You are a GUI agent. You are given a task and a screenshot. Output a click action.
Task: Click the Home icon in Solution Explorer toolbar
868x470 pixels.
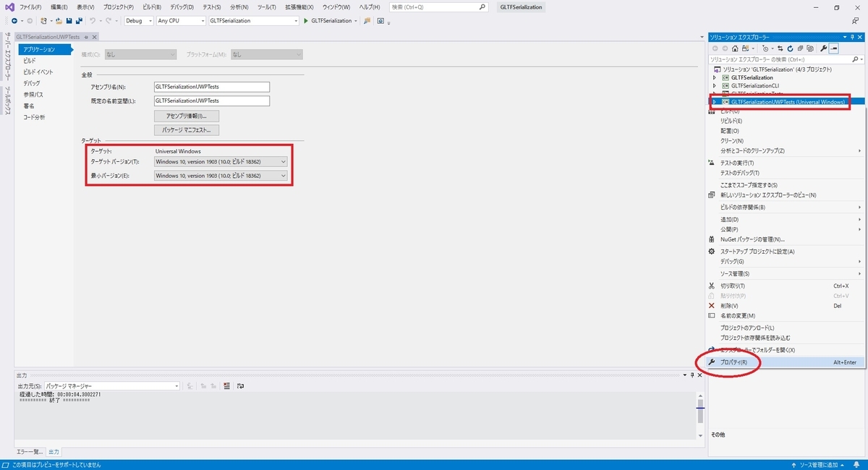click(x=735, y=48)
